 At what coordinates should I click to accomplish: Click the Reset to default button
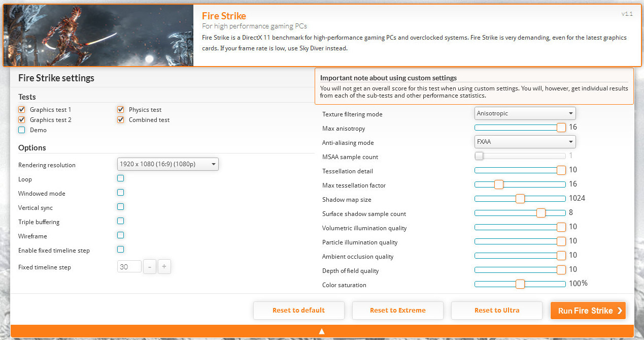299,311
